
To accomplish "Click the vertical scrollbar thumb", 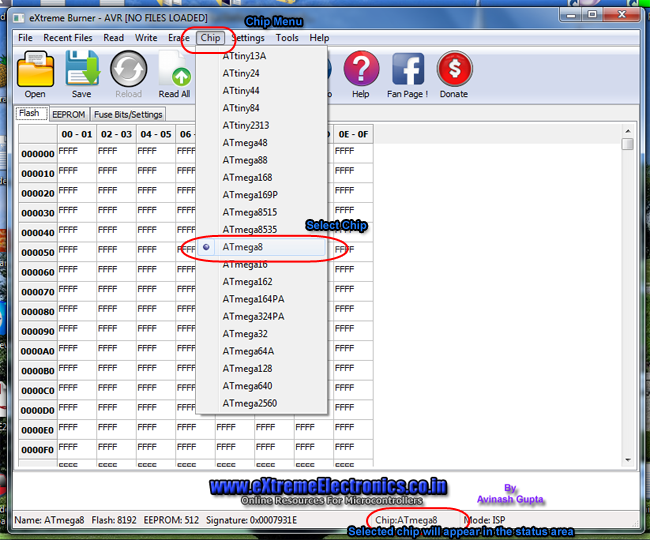I will click(628, 144).
